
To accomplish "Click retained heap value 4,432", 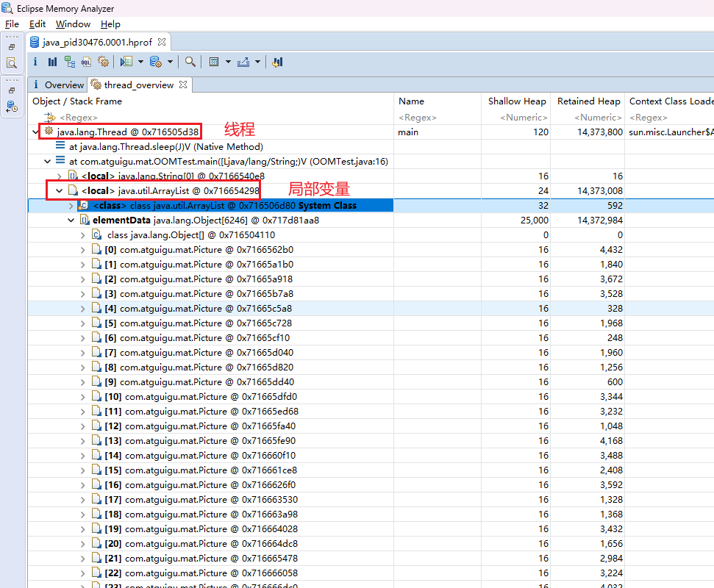I will click(x=611, y=250).
